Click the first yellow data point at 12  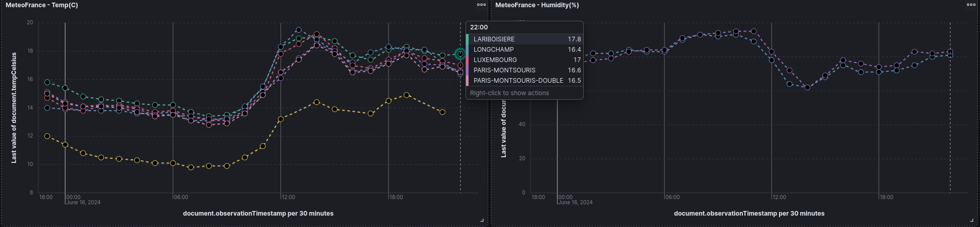tap(47, 136)
